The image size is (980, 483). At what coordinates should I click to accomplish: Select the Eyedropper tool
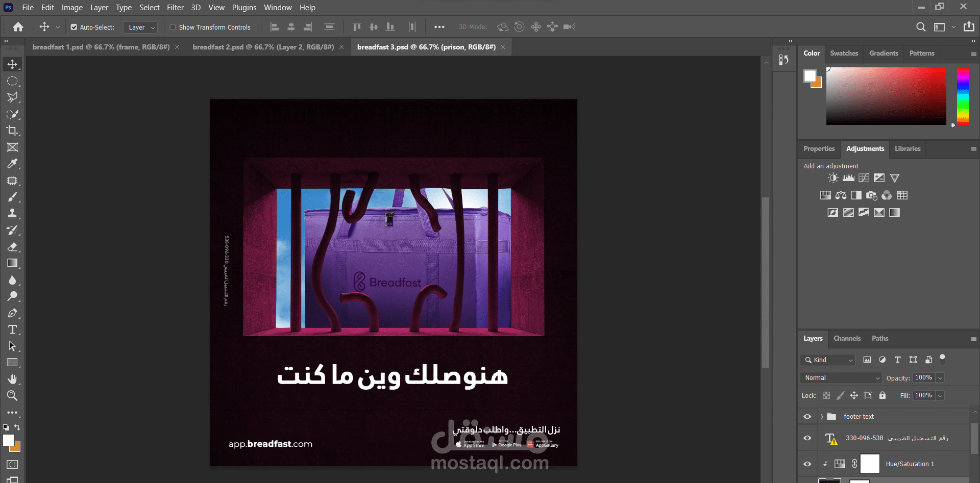click(x=12, y=164)
